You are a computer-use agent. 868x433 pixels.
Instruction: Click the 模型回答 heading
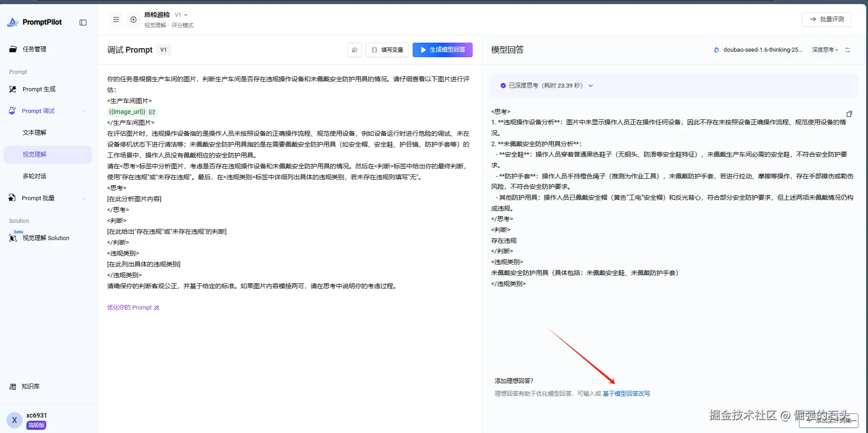508,50
